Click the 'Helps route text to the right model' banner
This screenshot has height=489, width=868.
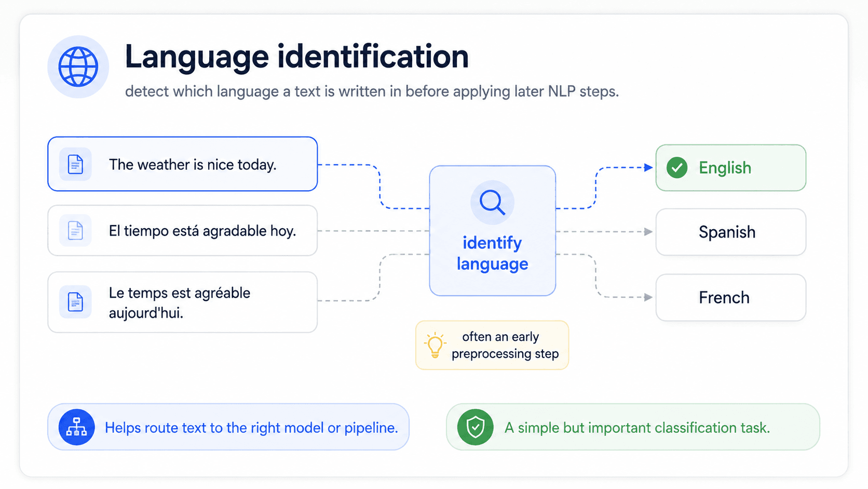[228, 427]
